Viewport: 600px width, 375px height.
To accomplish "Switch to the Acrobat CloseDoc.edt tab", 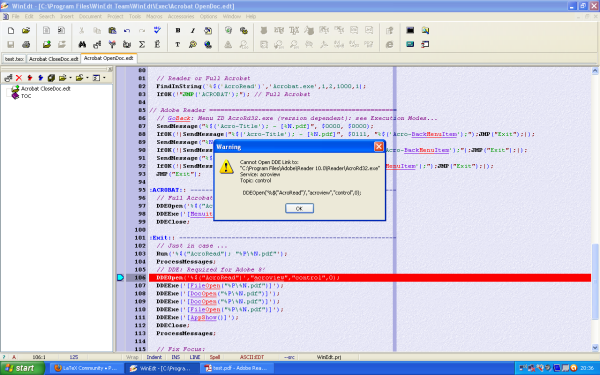I will (x=54, y=59).
